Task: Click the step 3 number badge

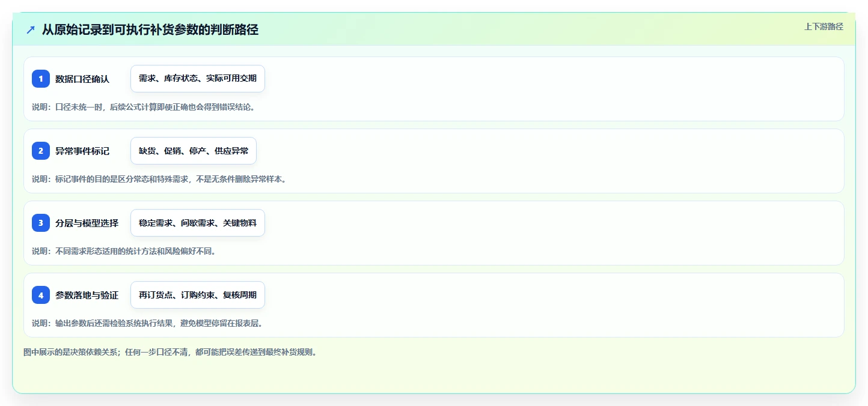Action: coord(41,223)
